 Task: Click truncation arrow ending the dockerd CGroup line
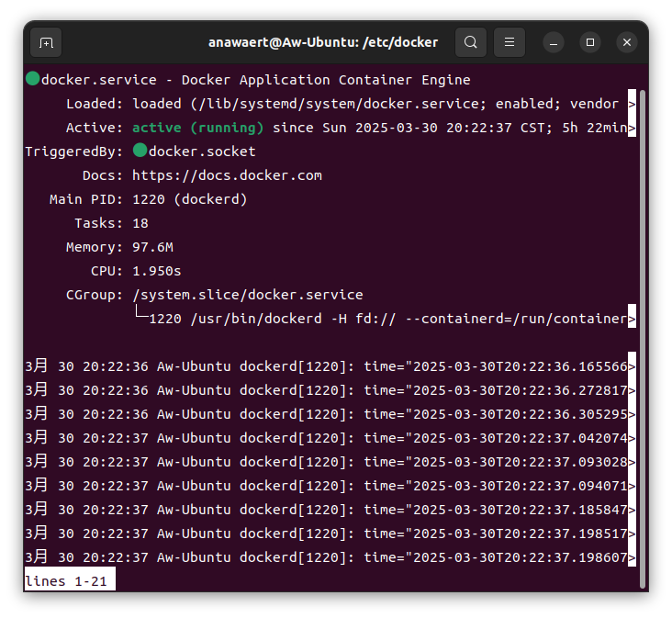tap(632, 319)
